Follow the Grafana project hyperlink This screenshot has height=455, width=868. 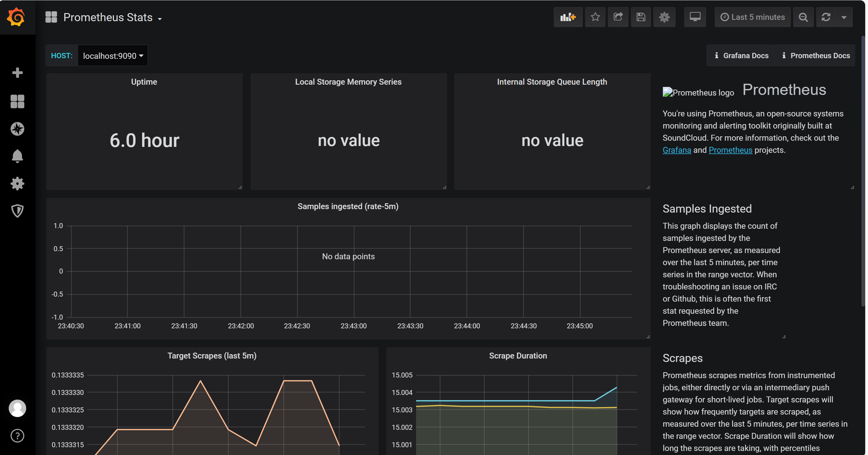click(x=676, y=150)
